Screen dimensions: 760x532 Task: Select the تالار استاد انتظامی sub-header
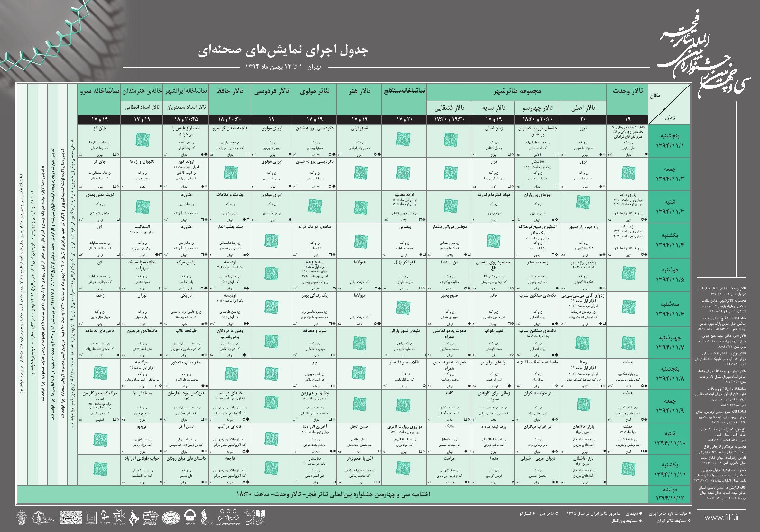[142, 107]
